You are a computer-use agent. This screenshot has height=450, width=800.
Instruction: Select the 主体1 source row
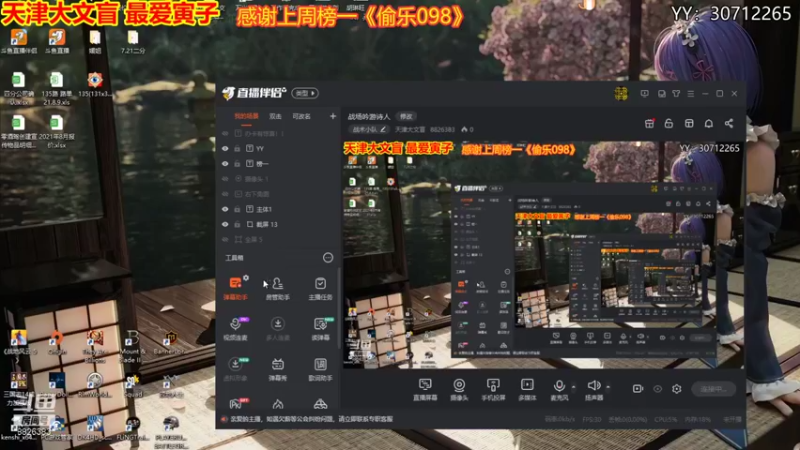(x=278, y=209)
